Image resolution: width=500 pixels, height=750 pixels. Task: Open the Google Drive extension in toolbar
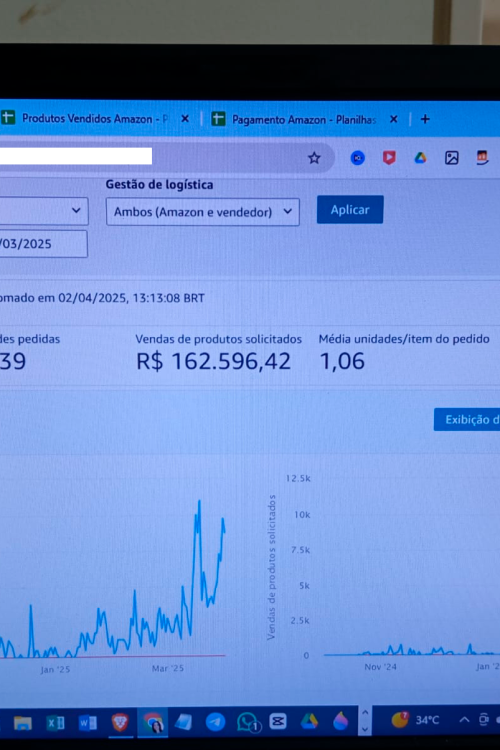click(x=420, y=158)
